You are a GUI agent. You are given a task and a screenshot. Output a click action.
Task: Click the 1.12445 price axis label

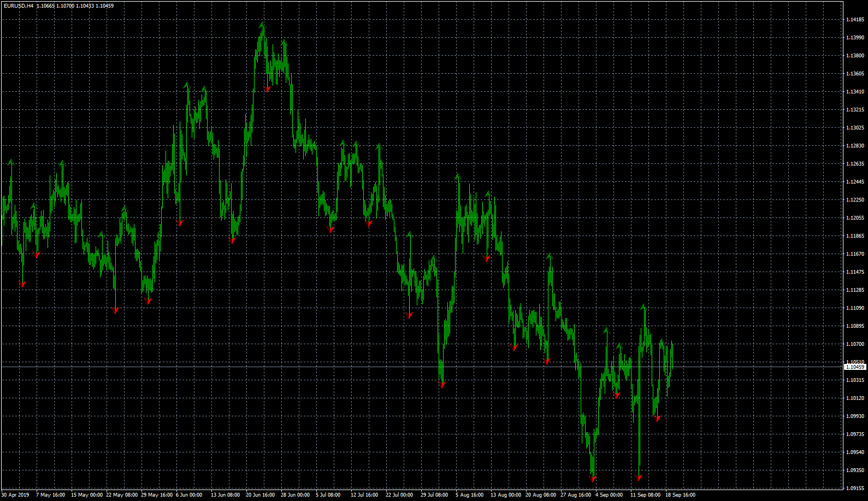(855, 182)
